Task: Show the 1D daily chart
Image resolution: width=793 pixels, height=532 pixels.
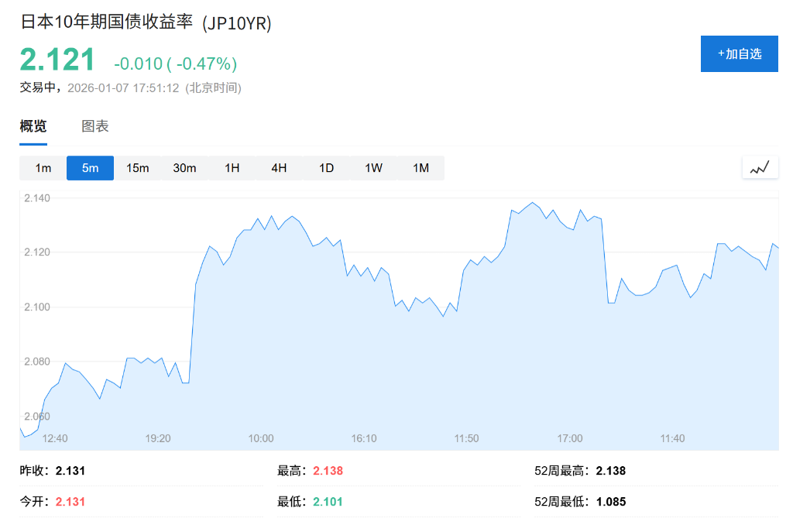Action: [x=326, y=168]
